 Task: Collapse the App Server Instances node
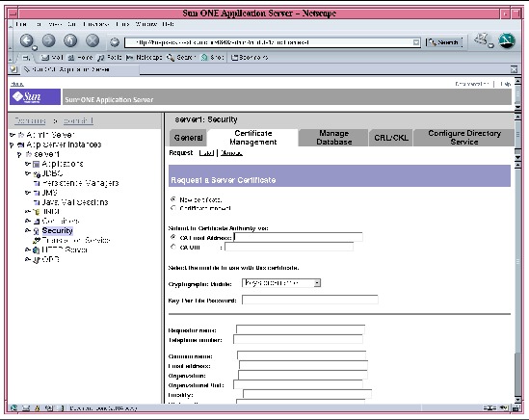13,144
